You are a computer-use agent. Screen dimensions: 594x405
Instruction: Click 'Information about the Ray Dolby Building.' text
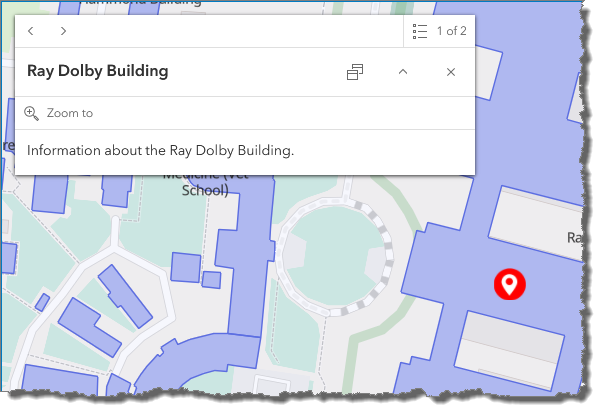[x=161, y=151]
